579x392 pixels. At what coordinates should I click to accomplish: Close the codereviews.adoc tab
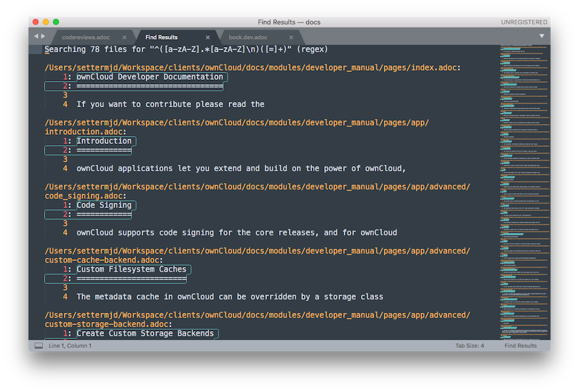tap(124, 37)
